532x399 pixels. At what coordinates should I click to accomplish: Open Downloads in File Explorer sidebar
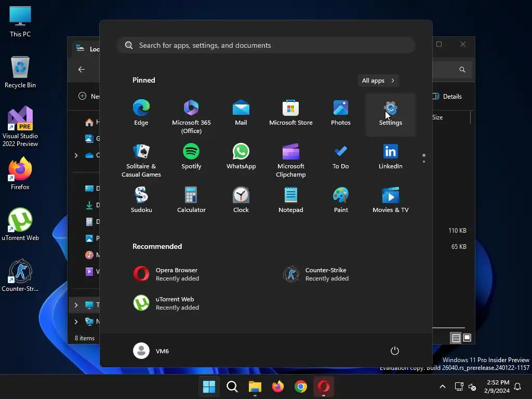coord(91,205)
